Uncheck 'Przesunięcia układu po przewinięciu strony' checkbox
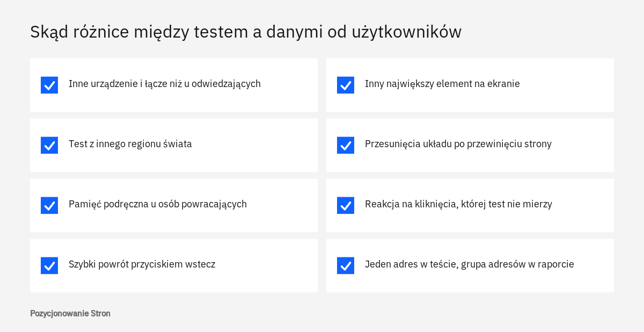Screen dimensions: 644x332 tap(346, 145)
